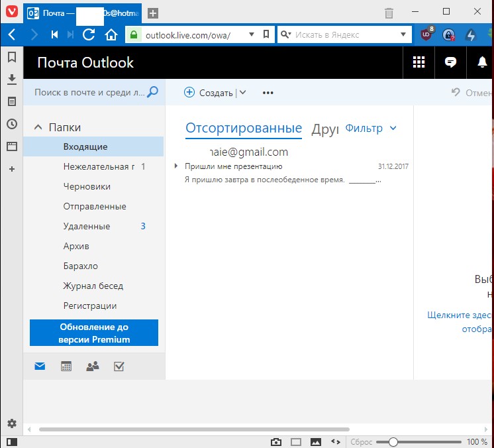Toggle images display in status bar
This screenshot has height=448, width=494.
[x=316, y=441]
